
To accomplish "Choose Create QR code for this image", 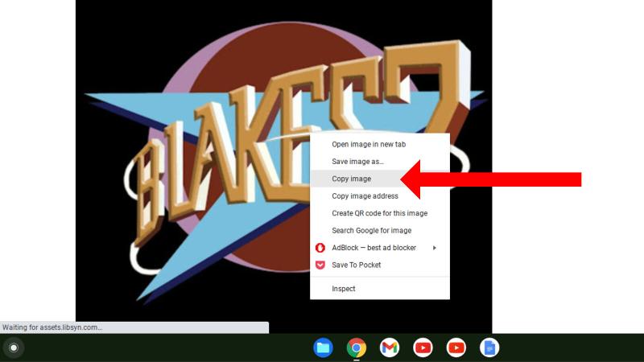I will click(x=380, y=213).
